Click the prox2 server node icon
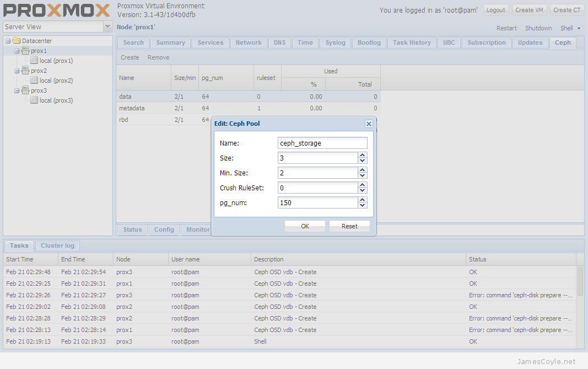This screenshot has width=588, height=369. (x=25, y=70)
